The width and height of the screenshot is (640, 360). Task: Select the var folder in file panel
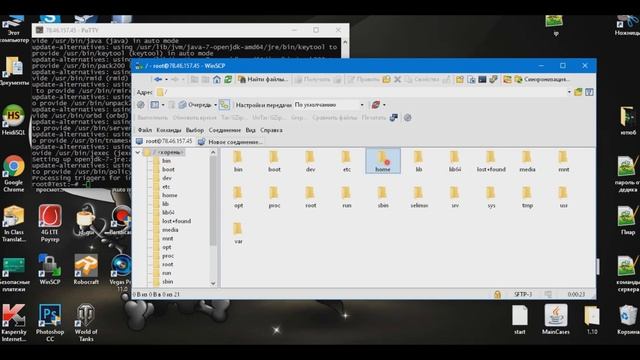pyautogui.click(x=238, y=233)
